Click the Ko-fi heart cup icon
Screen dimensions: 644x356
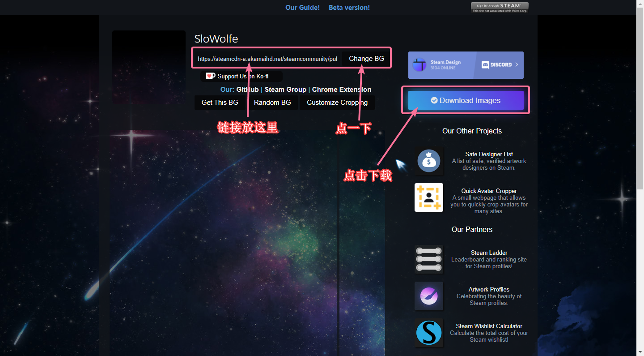[x=210, y=76]
